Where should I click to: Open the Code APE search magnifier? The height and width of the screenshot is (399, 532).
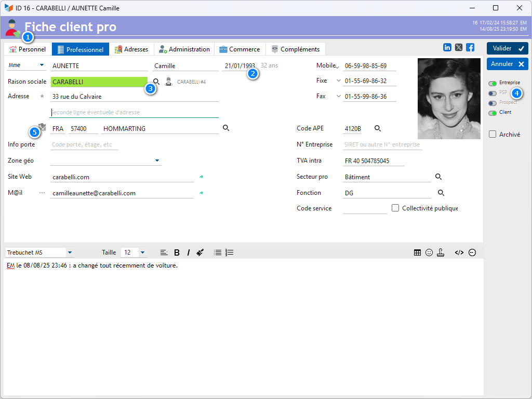pos(378,128)
